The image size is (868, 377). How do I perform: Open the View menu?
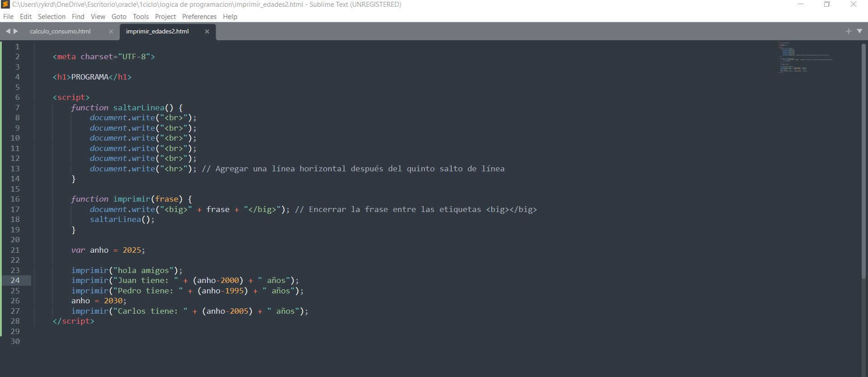pos(98,17)
